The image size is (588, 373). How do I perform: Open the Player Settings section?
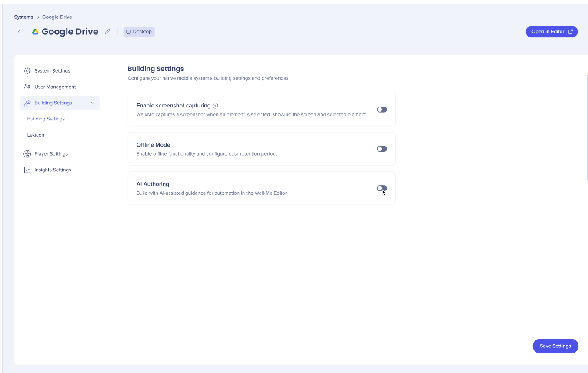[51, 154]
